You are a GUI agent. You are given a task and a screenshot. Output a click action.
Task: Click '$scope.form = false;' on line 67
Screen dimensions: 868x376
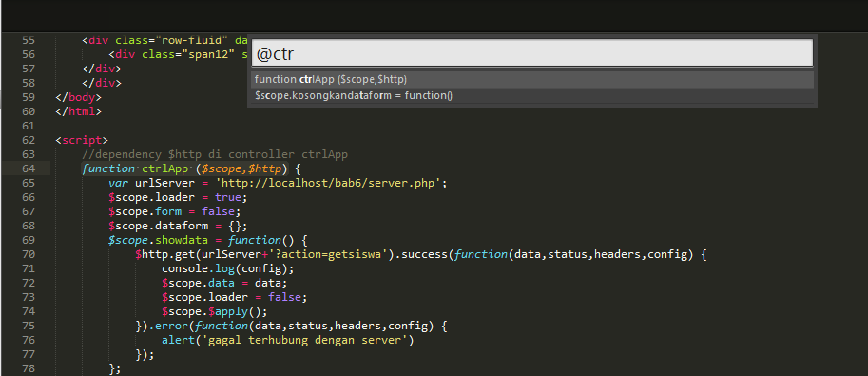[x=175, y=212]
